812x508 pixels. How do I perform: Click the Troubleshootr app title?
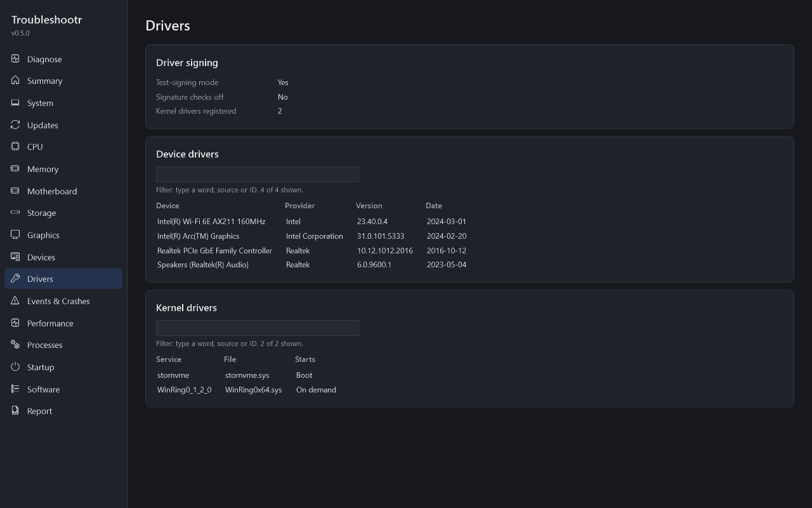point(47,20)
